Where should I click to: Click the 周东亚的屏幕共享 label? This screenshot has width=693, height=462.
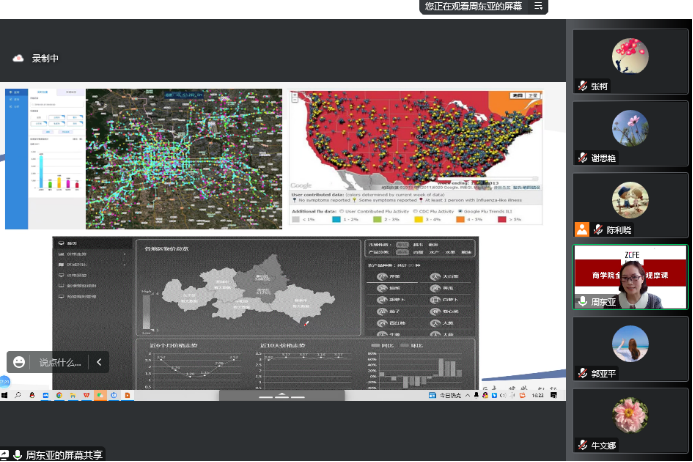(x=64, y=455)
